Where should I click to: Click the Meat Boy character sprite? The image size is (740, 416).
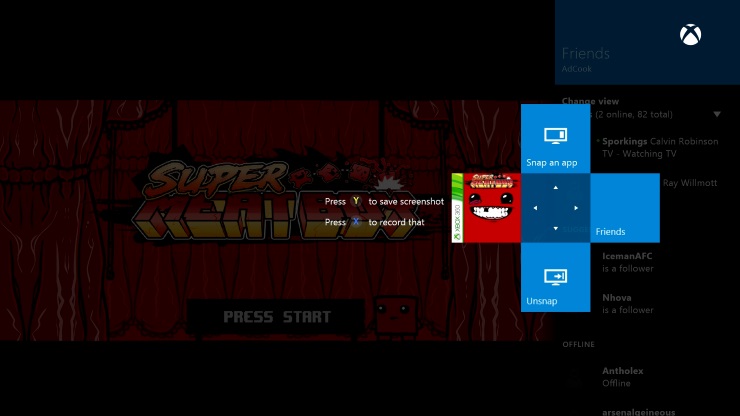pos(395,315)
